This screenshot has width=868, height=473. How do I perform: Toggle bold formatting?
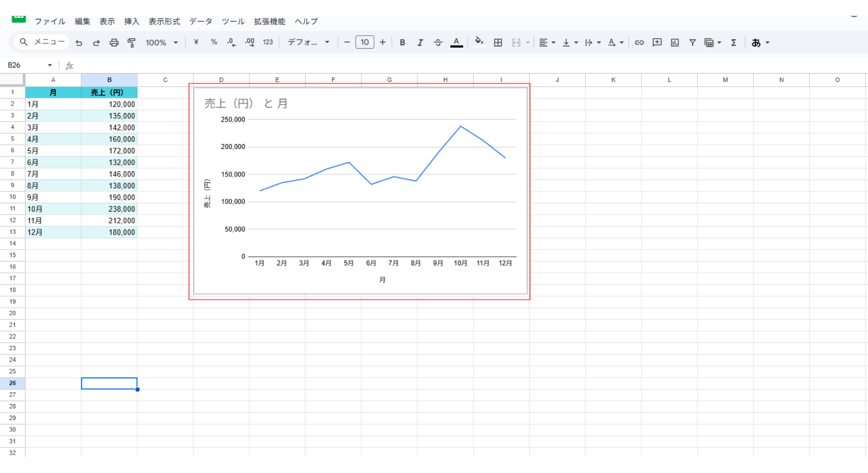(x=402, y=42)
